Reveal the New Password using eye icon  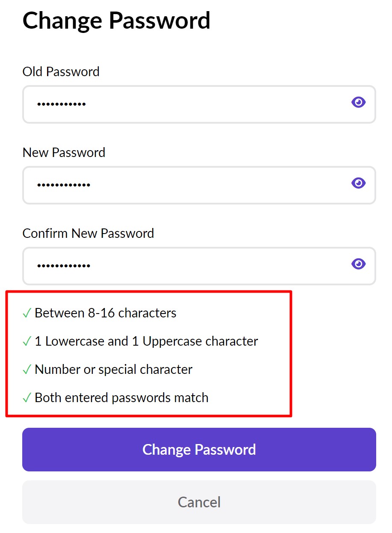pos(358,184)
